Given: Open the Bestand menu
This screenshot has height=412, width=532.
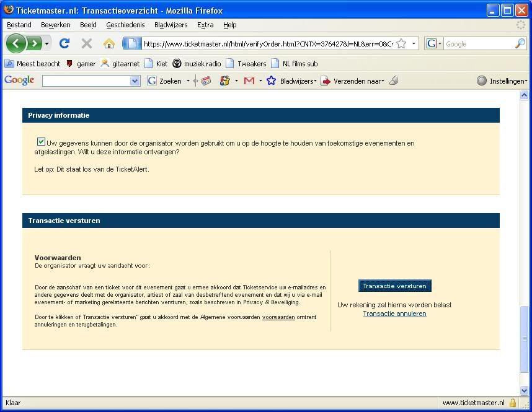Looking at the screenshot, I should (19, 25).
